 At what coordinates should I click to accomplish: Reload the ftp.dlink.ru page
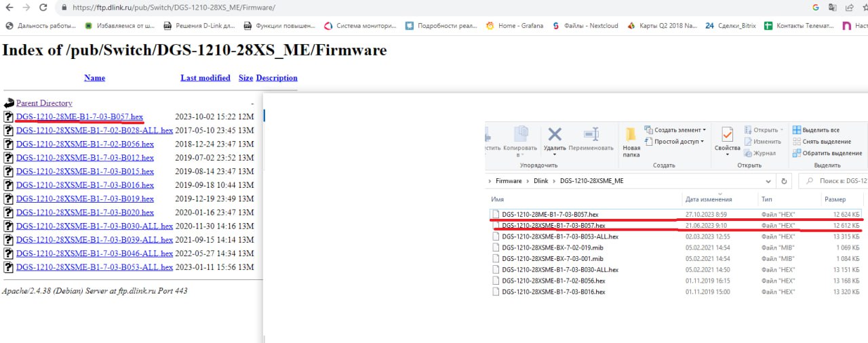point(43,7)
